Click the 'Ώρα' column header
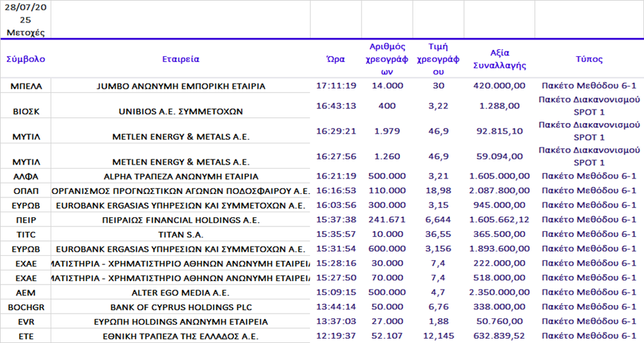 click(x=335, y=59)
